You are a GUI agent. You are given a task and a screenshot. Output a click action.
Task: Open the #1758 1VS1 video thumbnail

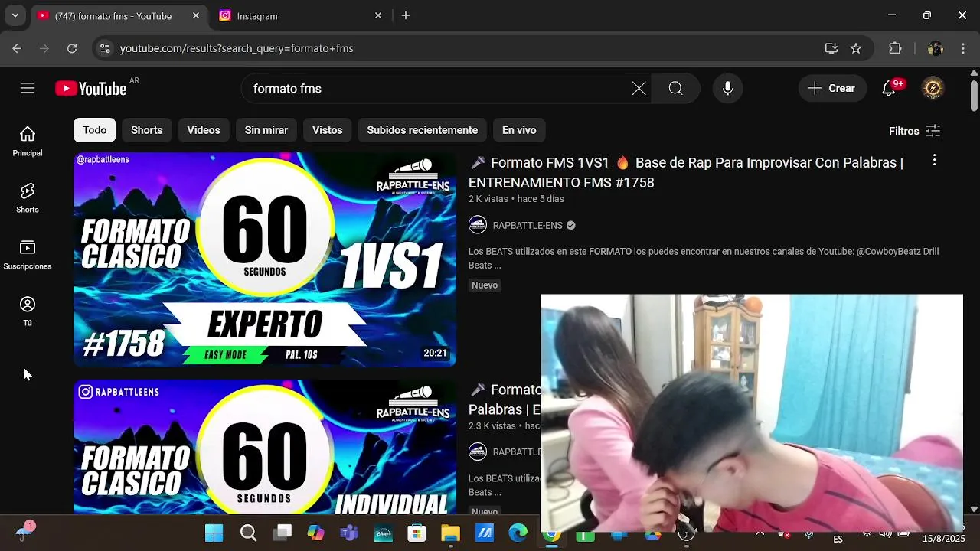click(265, 259)
